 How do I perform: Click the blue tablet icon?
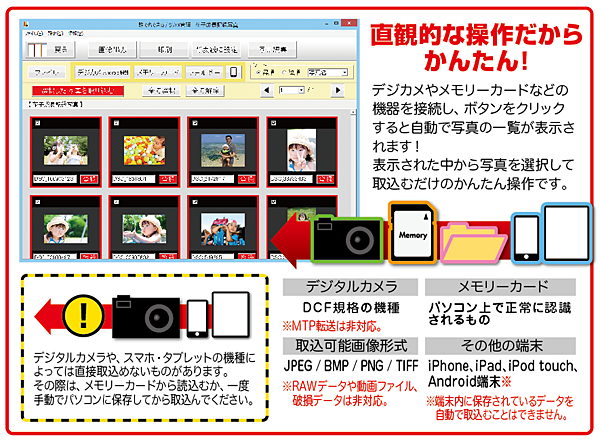(565, 231)
